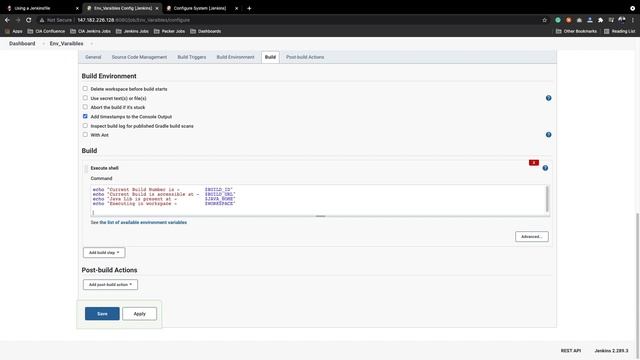Click the Command textarea vertical scrollbar
The width and height of the screenshot is (640, 360).
click(x=547, y=199)
